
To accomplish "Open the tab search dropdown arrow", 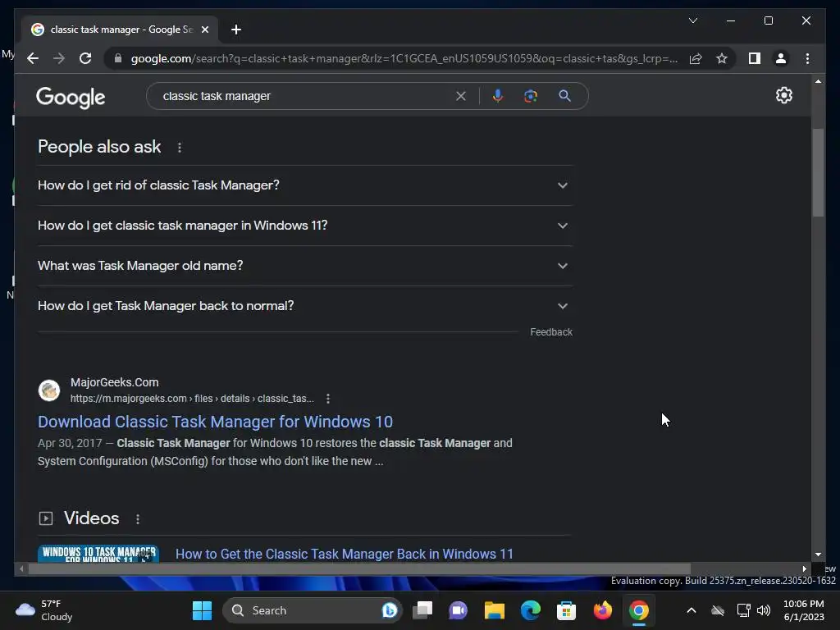I will tap(692, 21).
